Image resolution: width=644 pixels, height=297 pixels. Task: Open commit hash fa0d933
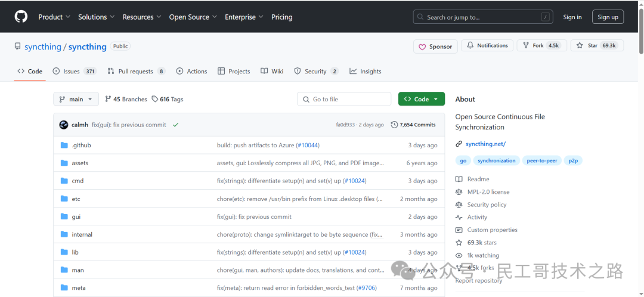[x=346, y=125]
